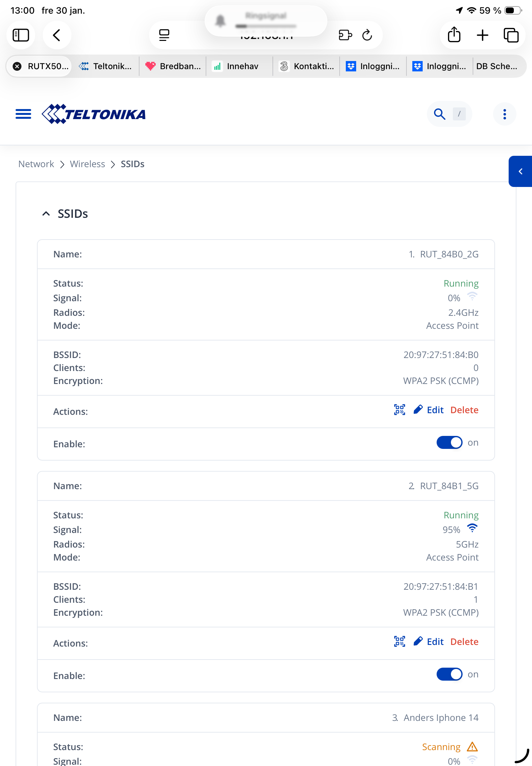Close the RUTX50 tab
Viewport: 532px width, 766px height.
point(17,66)
